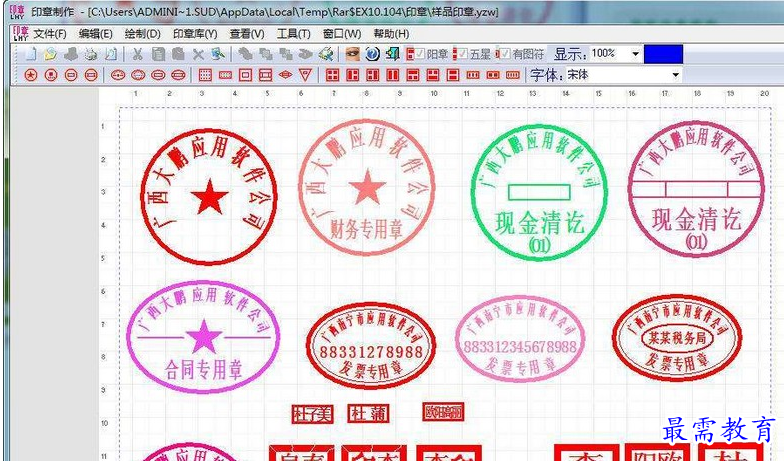This screenshot has height=461, width=784.
Task: Select the purple 现金清讫 stamp
Action: tap(696, 188)
